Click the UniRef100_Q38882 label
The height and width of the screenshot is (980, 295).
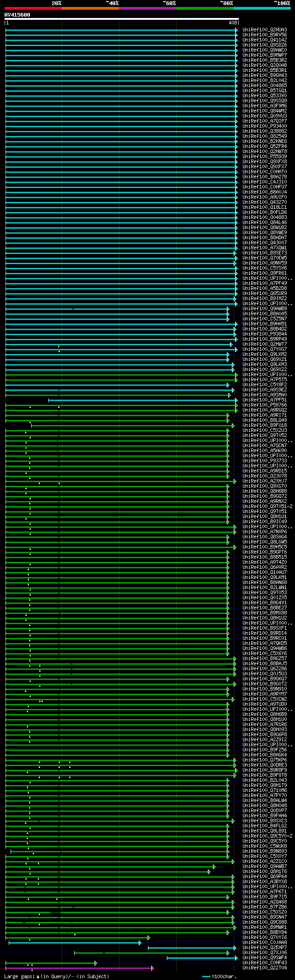pos(265,131)
